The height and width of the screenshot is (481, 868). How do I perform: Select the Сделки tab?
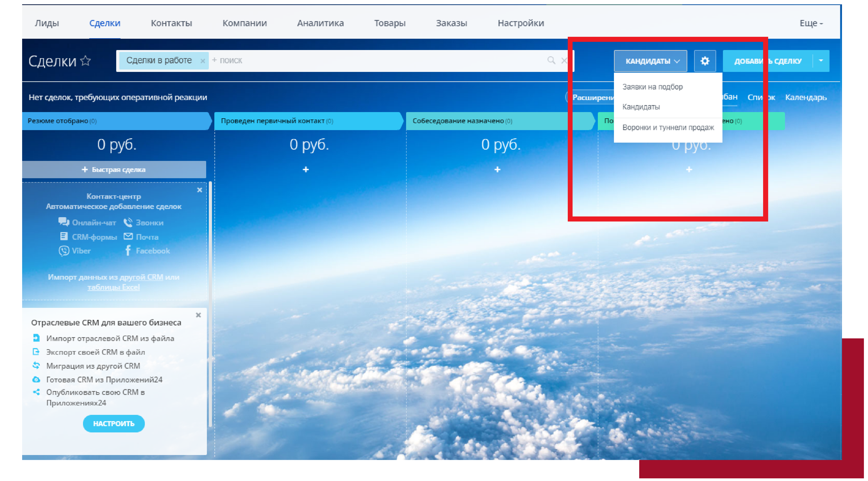pyautogui.click(x=105, y=23)
